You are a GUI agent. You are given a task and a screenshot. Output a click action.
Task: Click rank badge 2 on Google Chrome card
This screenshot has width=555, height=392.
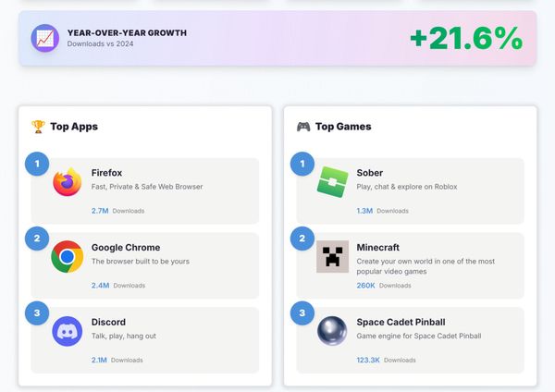pos(37,239)
